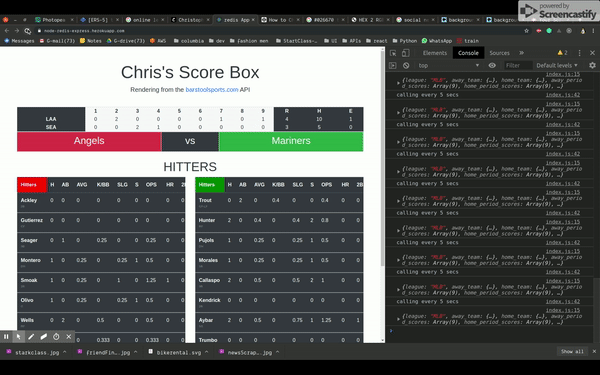Click the green Mariners team button
The image size is (600, 375).
(x=291, y=141)
